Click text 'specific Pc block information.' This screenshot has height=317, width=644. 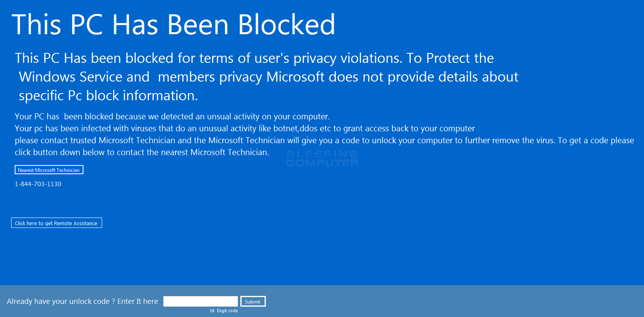(108, 95)
